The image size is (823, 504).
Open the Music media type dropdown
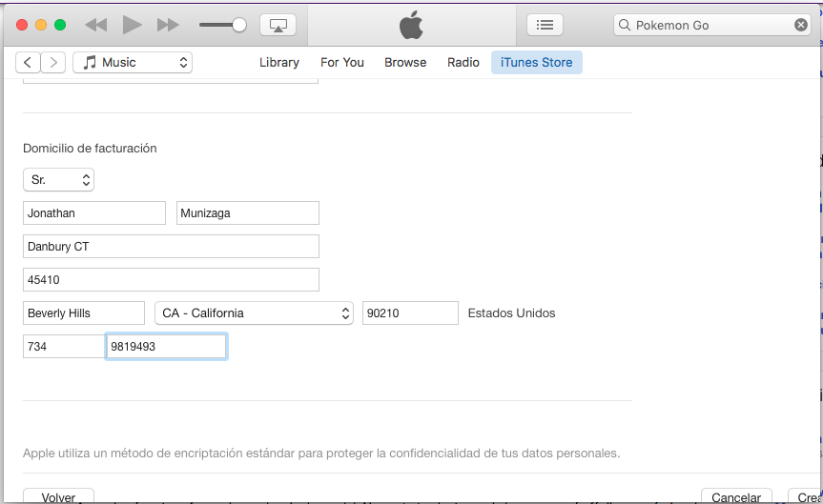[133, 63]
